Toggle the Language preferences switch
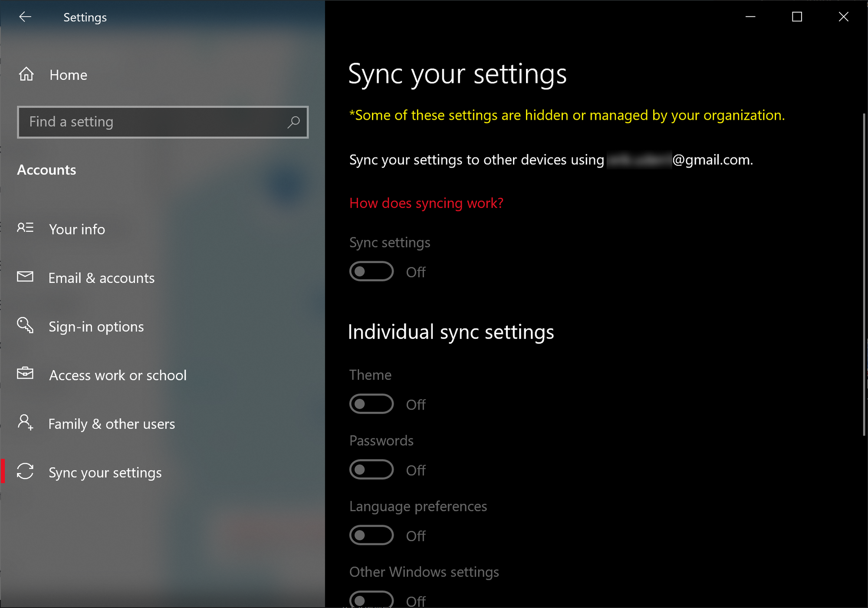 click(x=372, y=536)
